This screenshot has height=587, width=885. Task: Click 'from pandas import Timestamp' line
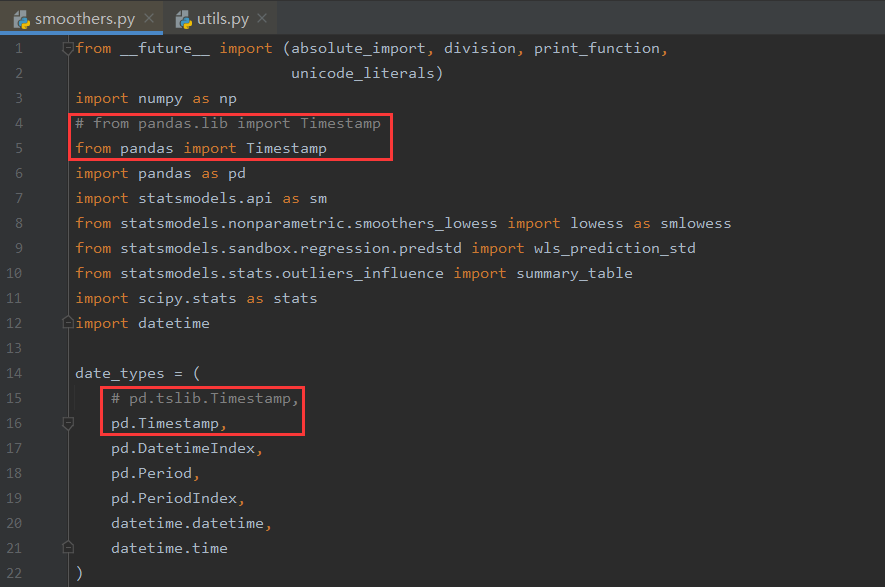point(201,148)
